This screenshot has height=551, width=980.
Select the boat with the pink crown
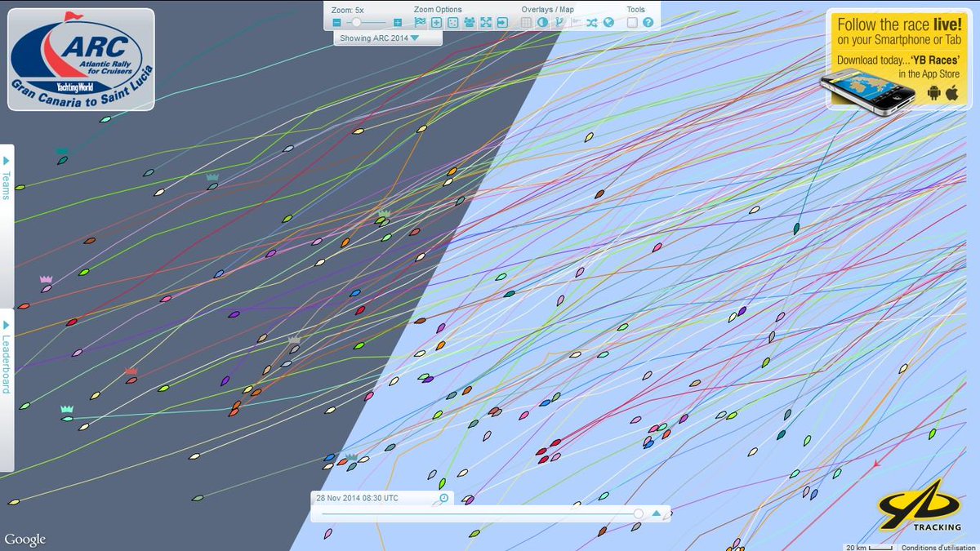[47, 288]
